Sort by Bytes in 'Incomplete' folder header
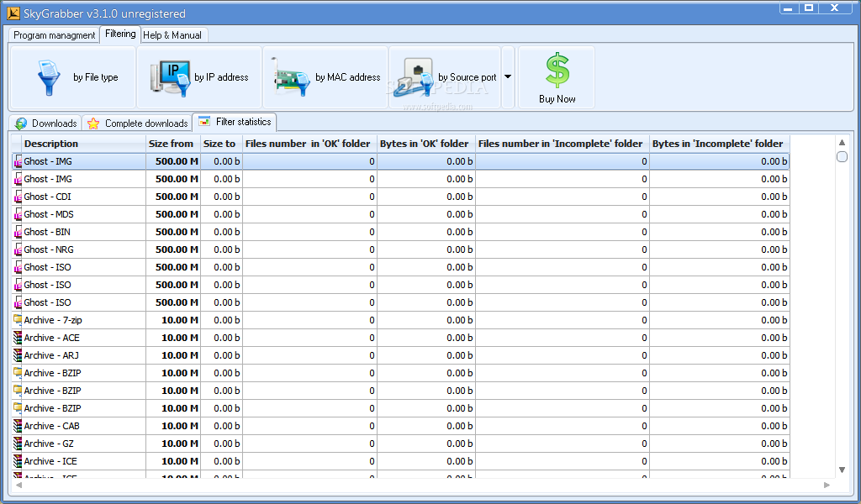 click(720, 144)
